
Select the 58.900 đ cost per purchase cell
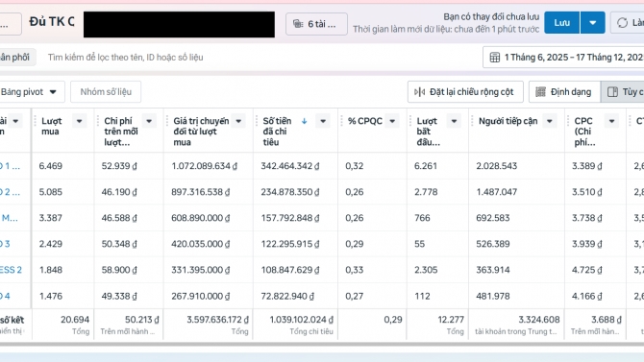pyautogui.click(x=129, y=270)
